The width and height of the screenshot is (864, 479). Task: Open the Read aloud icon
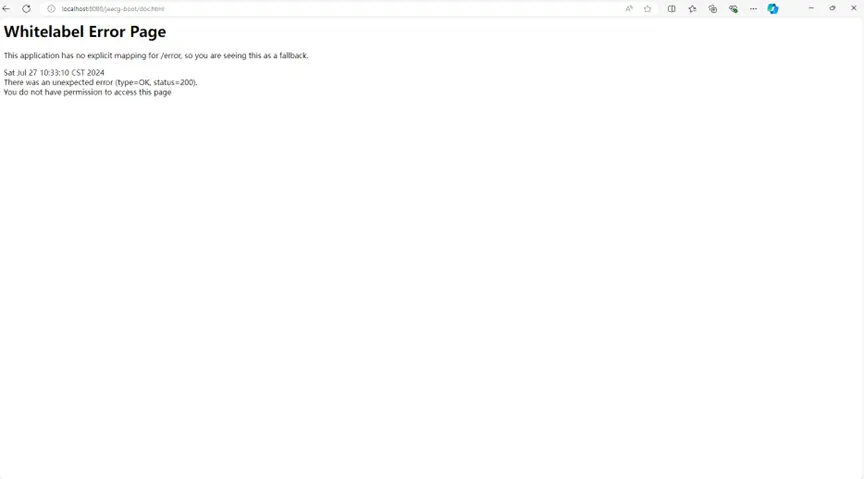(629, 9)
